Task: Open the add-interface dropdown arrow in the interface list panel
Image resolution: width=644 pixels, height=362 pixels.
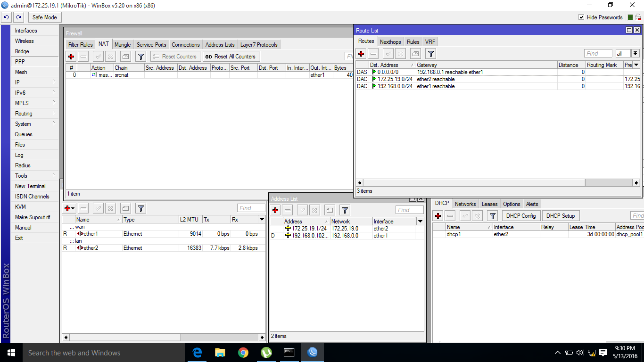Action: coord(74,208)
